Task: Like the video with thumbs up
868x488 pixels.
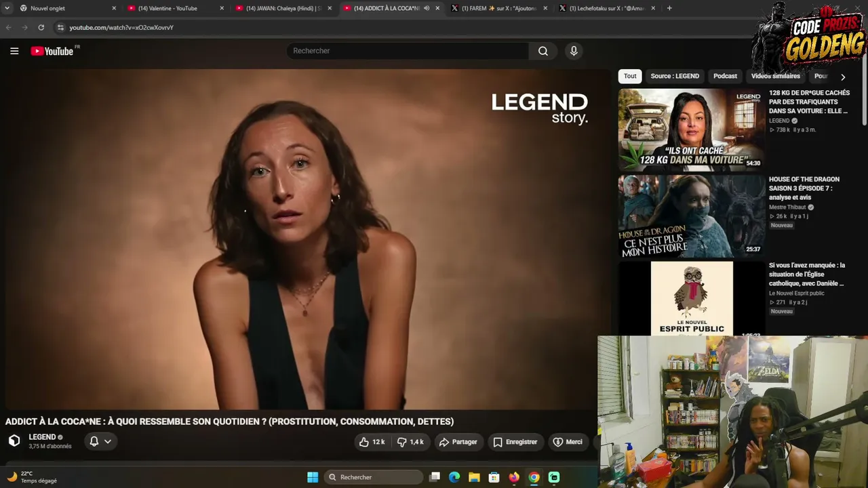Action: [372, 442]
